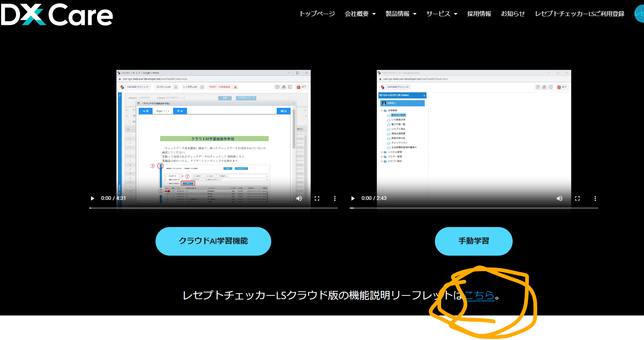Image resolution: width=644 pixels, height=340 pixels.
Task: Open the お知らせ page
Action: tap(513, 14)
